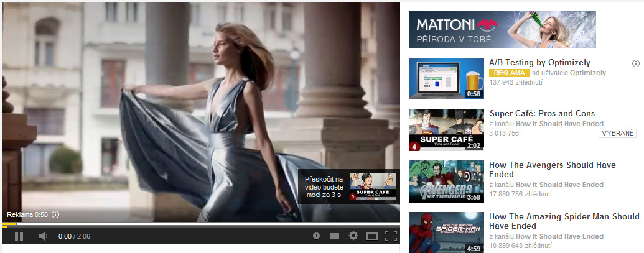Toggle subtitles with the captions icon
Image resolution: width=644 pixels, height=253 pixels.
pos(335,236)
